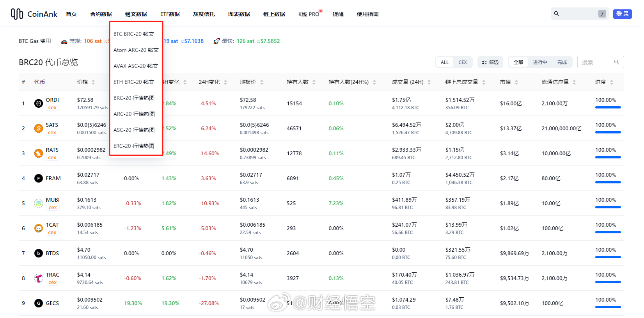Select the ALL exchange filter

coord(445,62)
